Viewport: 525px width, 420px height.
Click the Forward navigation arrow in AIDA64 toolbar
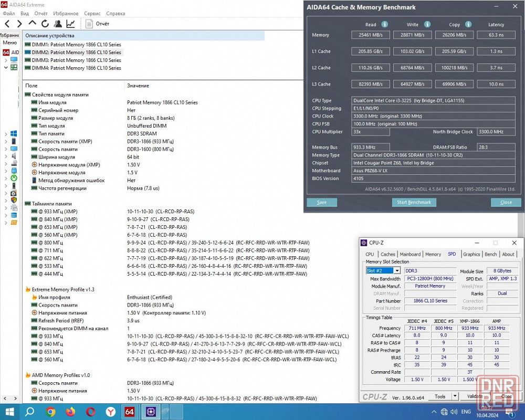coord(19,24)
